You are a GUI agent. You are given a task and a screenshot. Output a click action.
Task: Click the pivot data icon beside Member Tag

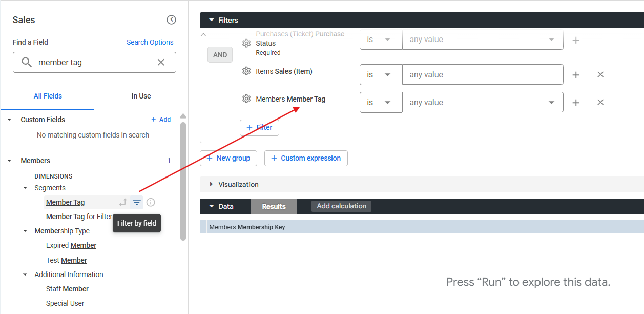(x=123, y=202)
